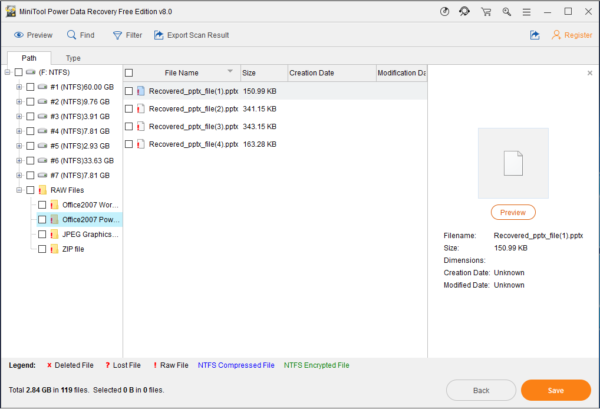Screen dimensions: 600x409
Task: Check the (F: NTFS) root checkbox
Action: (x=18, y=72)
